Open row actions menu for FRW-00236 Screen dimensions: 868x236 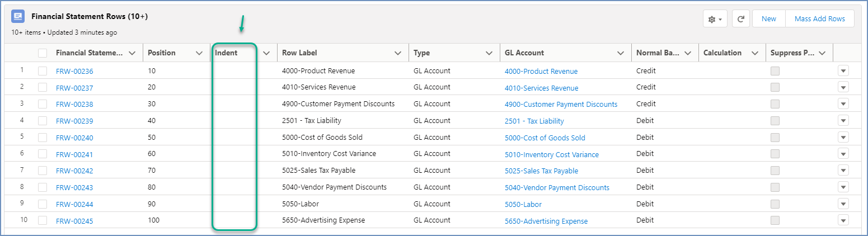pyautogui.click(x=843, y=70)
